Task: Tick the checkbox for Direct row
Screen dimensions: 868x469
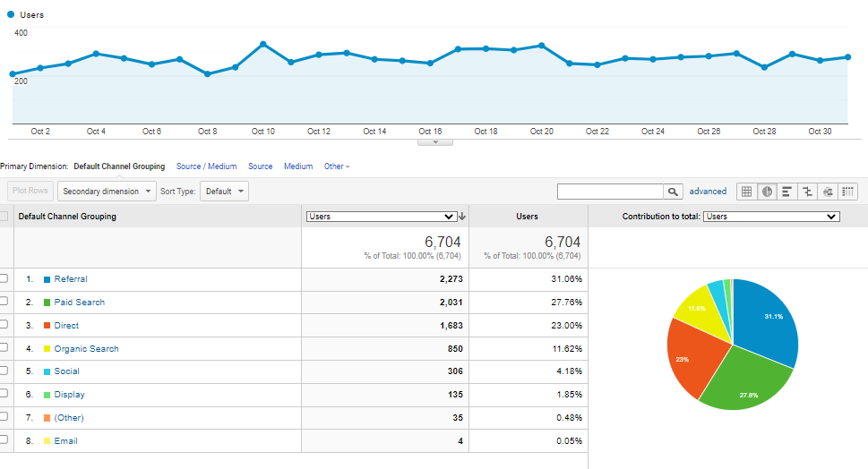Action: point(4,326)
